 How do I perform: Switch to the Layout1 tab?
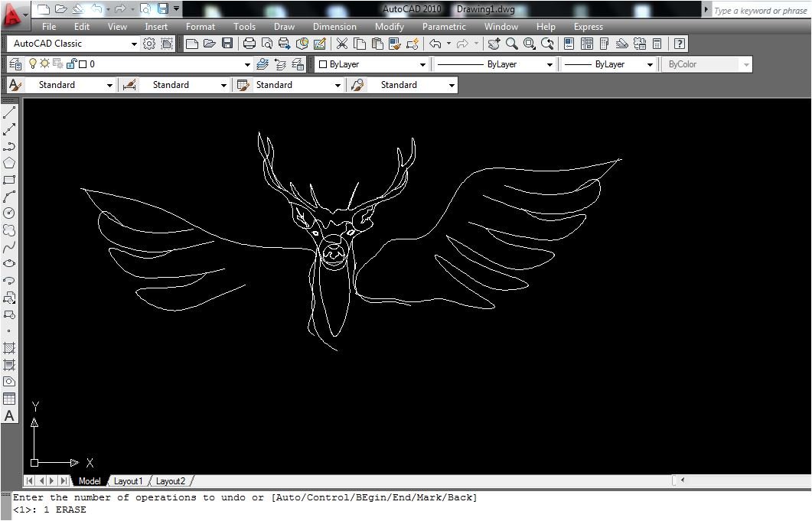(128, 481)
